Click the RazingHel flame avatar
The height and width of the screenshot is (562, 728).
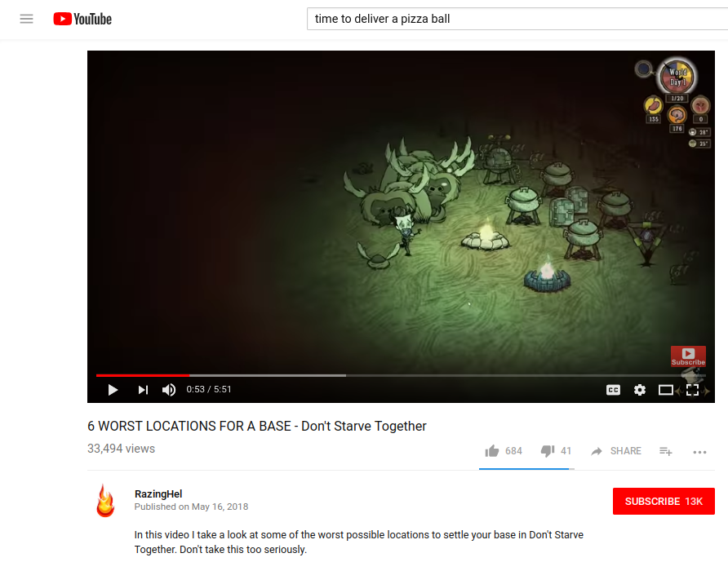point(105,500)
